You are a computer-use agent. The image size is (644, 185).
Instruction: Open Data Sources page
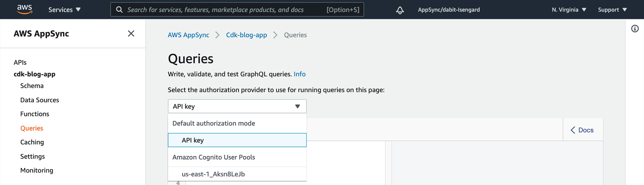[x=40, y=100]
